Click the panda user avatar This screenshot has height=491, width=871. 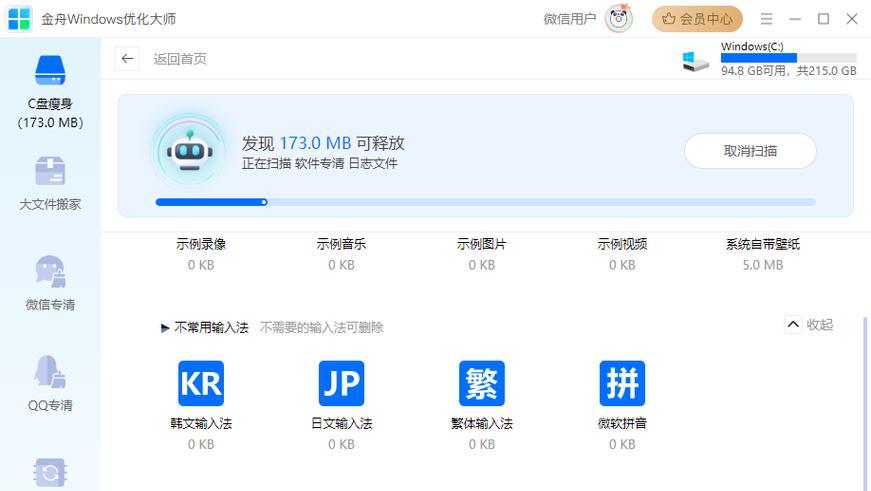pyautogui.click(x=619, y=19)
